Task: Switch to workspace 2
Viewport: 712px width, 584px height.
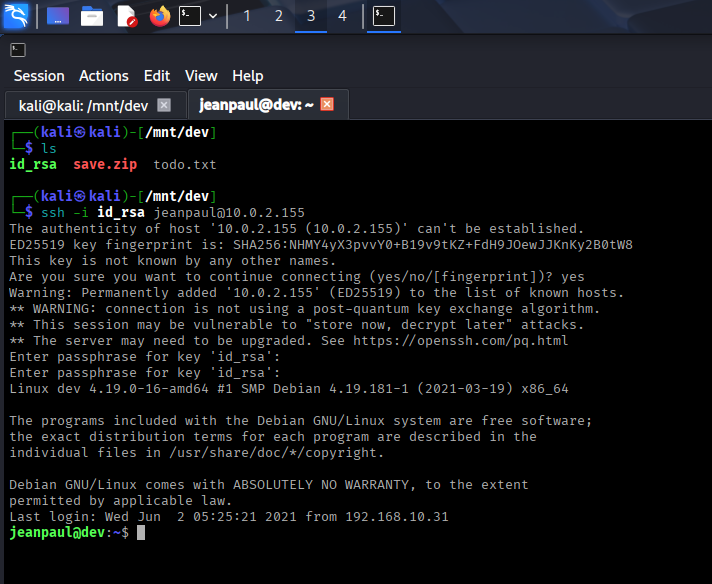Action: pyautogui.click(x=279, y=16)
